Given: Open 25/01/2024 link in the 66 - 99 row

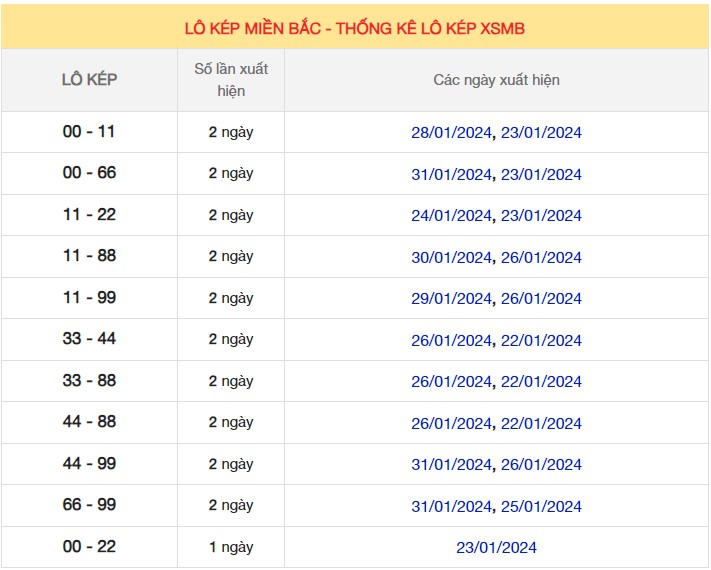Looking at the screenshot, I should (x=541, y=506).
